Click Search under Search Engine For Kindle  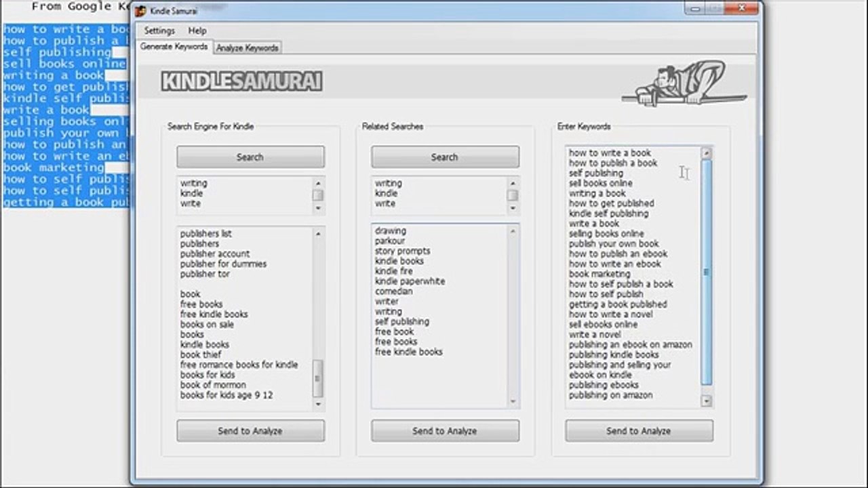pyautogui.click(x=250, y=157)
